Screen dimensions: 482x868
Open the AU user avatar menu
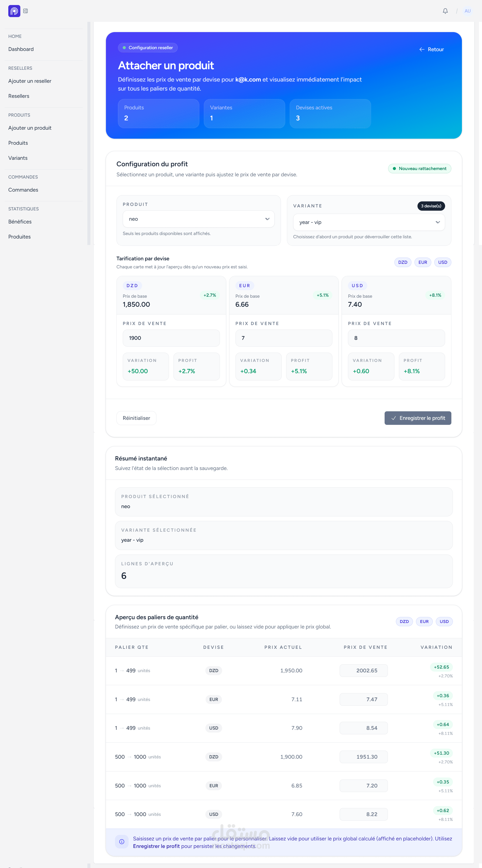point(467,11)
